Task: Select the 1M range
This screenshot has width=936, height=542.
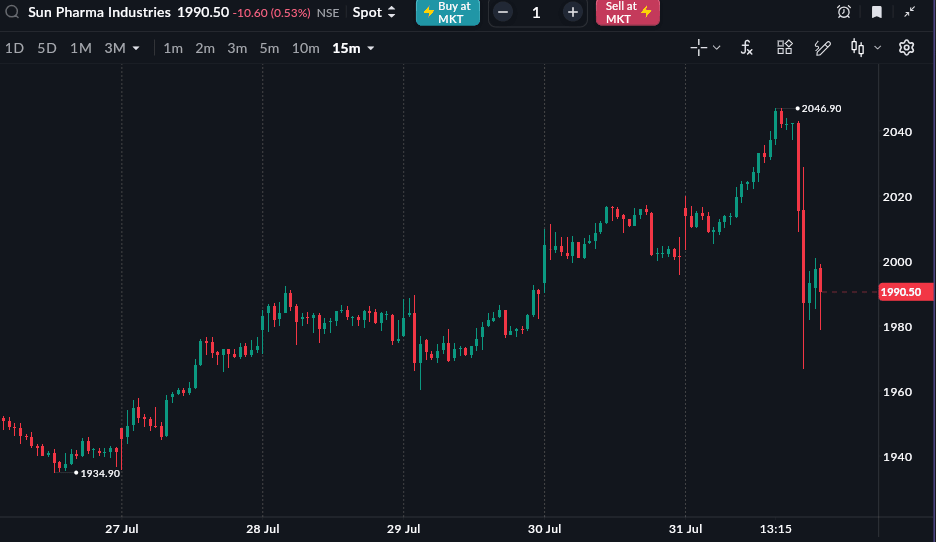Action: [x=81, y=48]
